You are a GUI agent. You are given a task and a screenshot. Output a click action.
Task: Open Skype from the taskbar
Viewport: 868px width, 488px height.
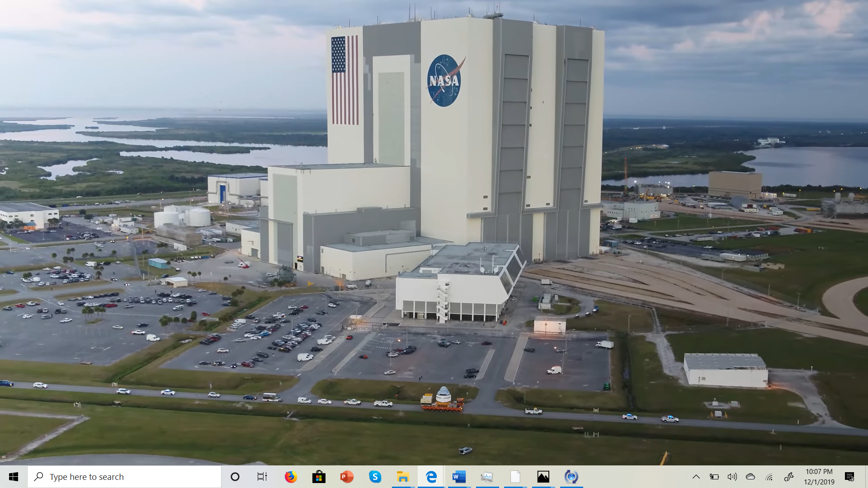(375, 477)
